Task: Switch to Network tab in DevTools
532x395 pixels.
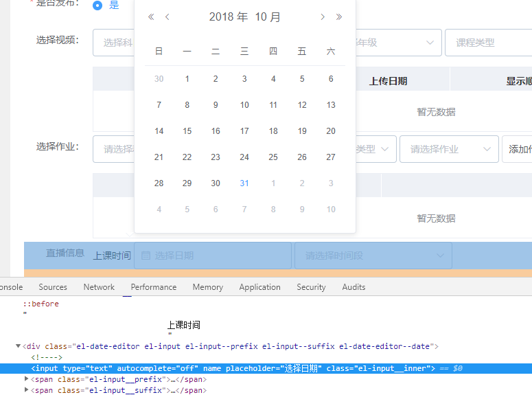Action: click(x=99, y=287)
